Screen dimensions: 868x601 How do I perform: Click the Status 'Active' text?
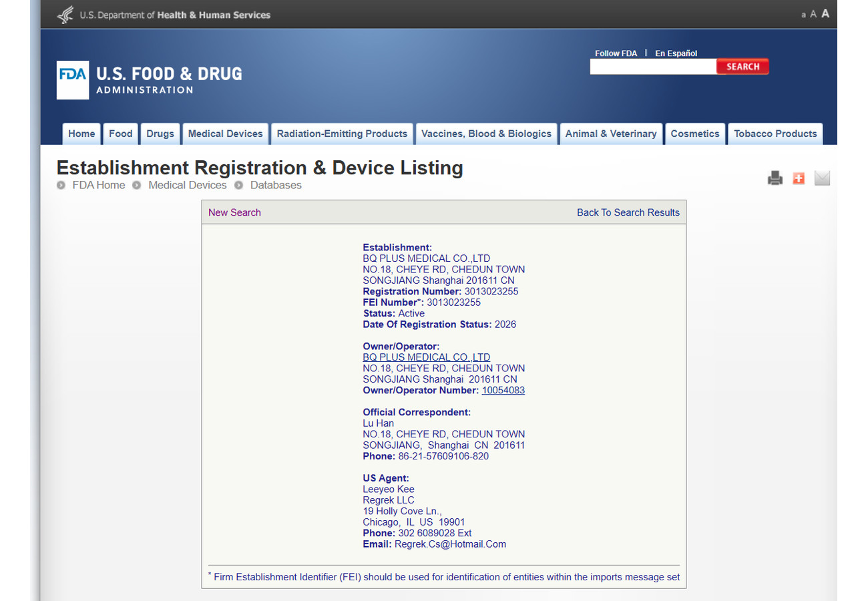(x=411, y=313)
